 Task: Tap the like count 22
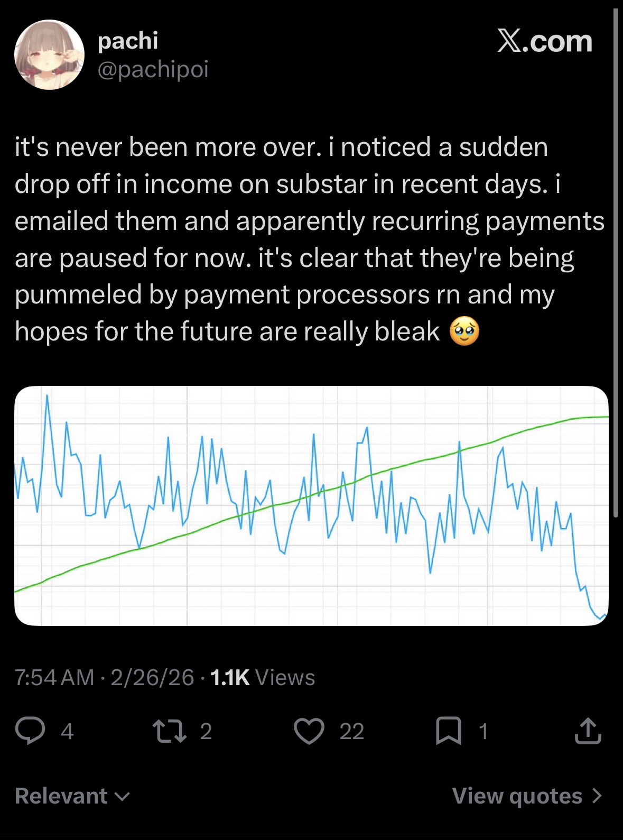coord(351,731)
